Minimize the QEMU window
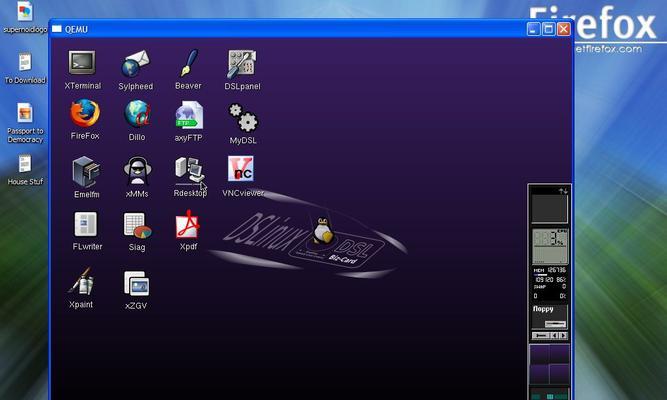The height and width of the screenshot is (400, 667). click(x=533, y=29)
